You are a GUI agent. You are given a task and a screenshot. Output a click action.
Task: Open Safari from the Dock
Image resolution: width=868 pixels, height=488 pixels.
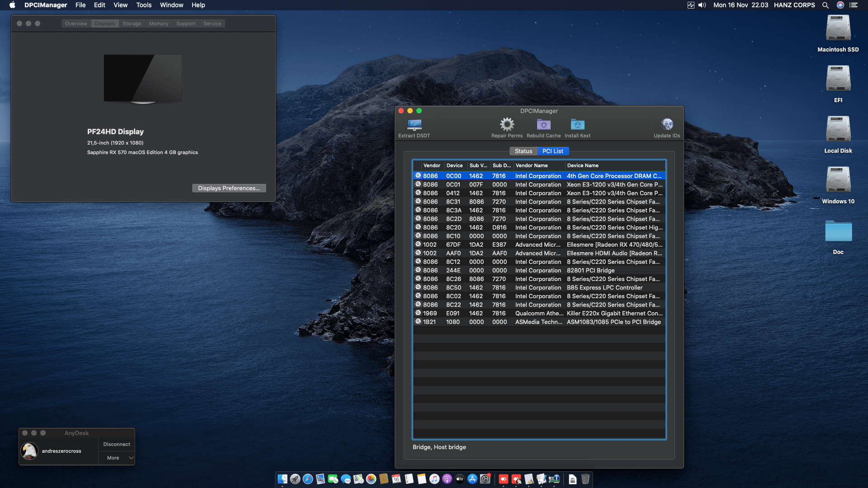(x=308, y=479)
